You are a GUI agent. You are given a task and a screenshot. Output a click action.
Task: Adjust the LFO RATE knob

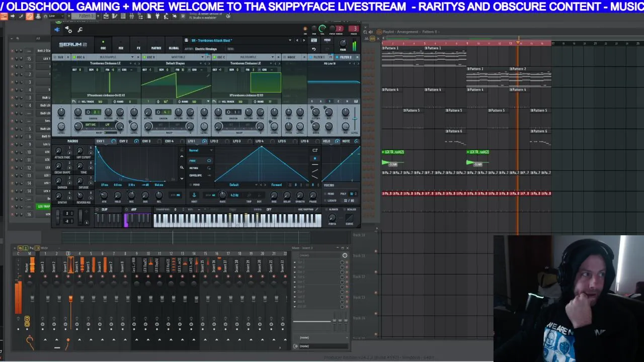coord(222,195)
